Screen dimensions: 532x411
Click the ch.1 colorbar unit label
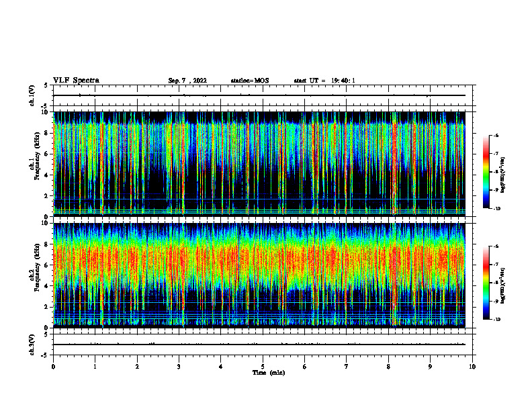click(x=503, y=175)
